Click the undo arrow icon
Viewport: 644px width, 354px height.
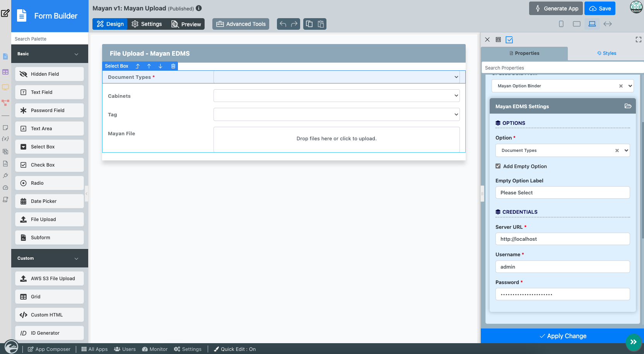click(283, 24)
